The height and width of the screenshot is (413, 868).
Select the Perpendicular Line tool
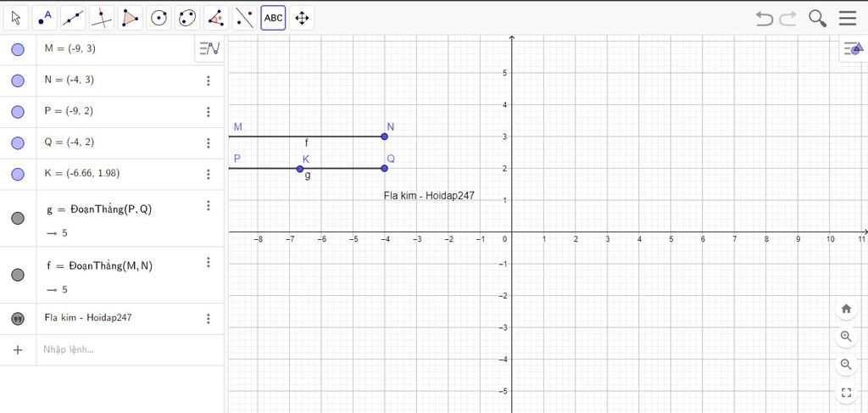coord(102,19)
